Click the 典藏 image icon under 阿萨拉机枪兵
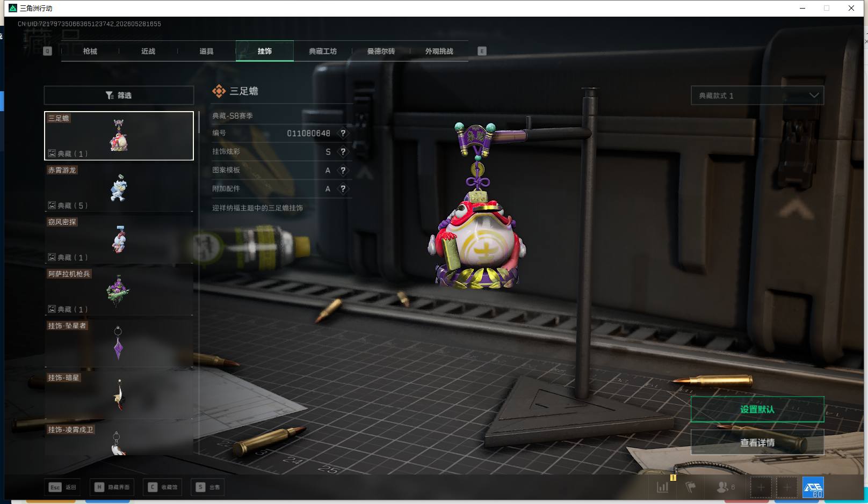 pyautogui.click(x=52, y=309)
